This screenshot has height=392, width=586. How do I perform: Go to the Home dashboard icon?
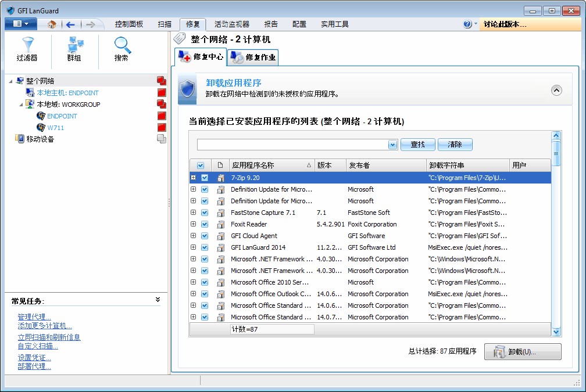(x=52, y=24)
